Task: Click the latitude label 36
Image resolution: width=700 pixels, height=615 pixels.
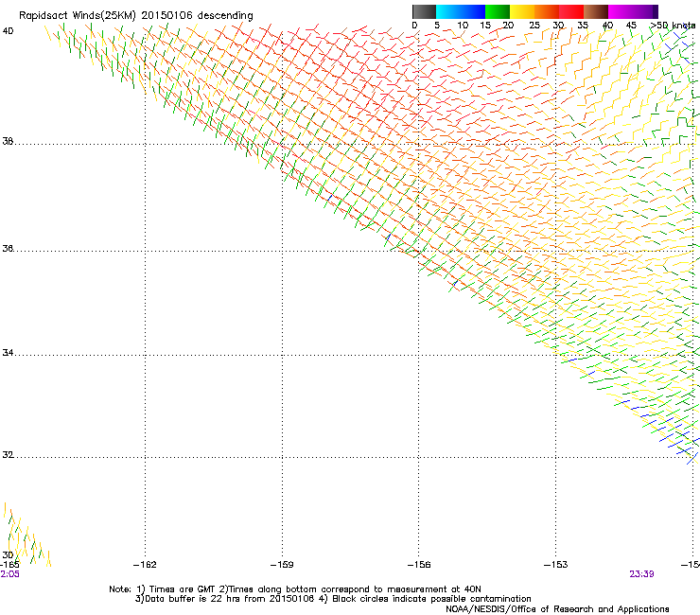Action: point(8,248)
